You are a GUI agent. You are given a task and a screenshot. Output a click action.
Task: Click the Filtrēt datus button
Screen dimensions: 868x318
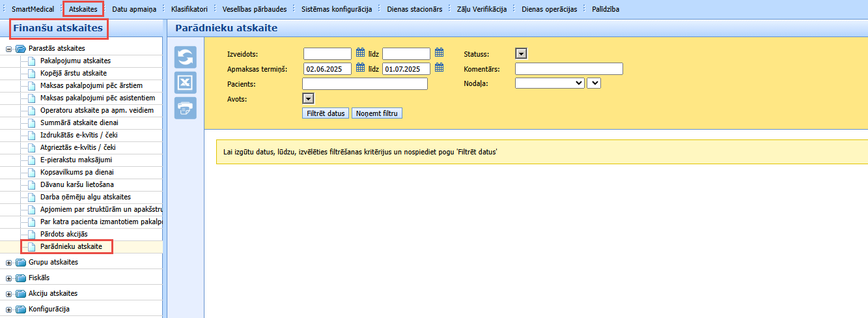tap(326, 113)
